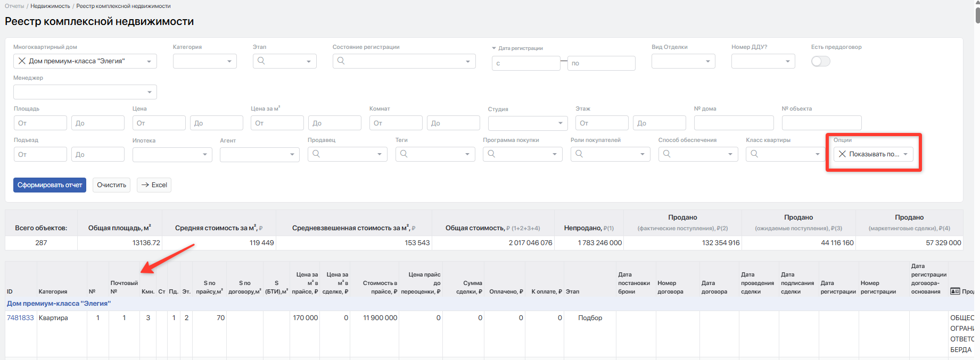Open the Вид Отделки dropdown
Viewport: 980px width, 360px height.
click(x=683, y=61)
